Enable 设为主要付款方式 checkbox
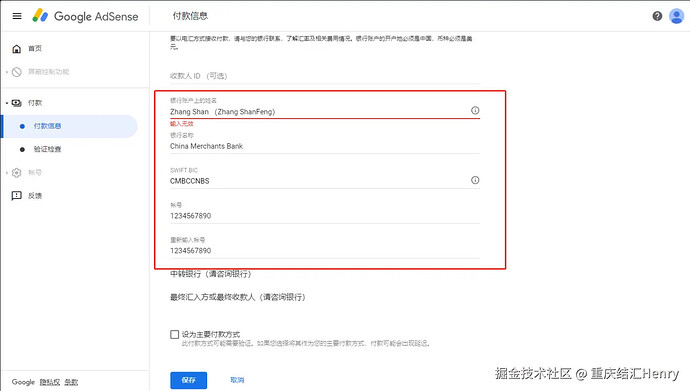Image resolution: width=690 pixels, height=391 pixels. tap(175, 334)
